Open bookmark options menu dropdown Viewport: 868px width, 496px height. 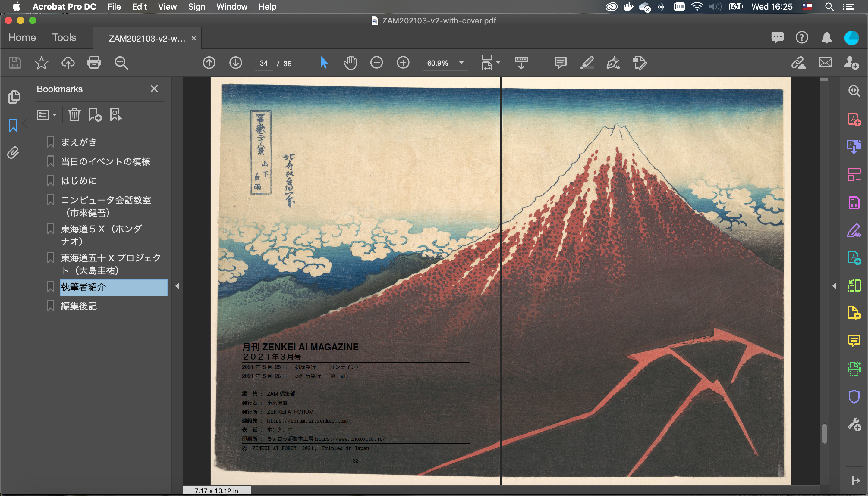coord(46,115)
